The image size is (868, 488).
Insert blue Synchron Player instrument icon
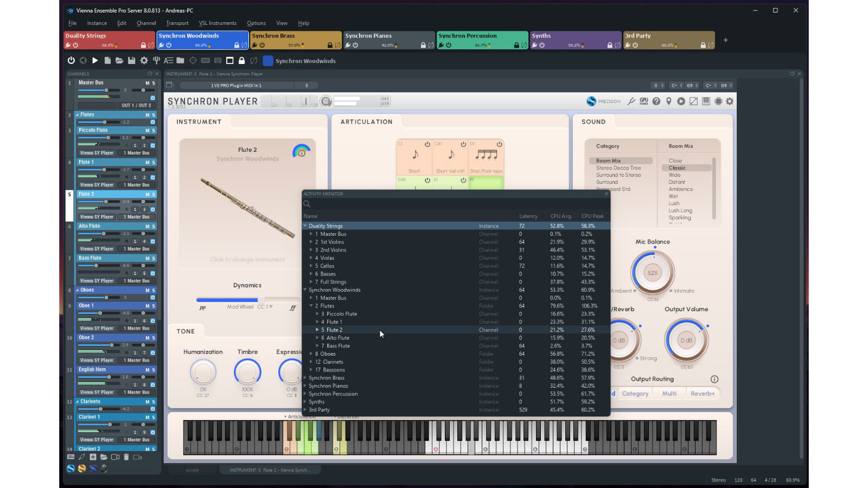[x=71, y=468]
